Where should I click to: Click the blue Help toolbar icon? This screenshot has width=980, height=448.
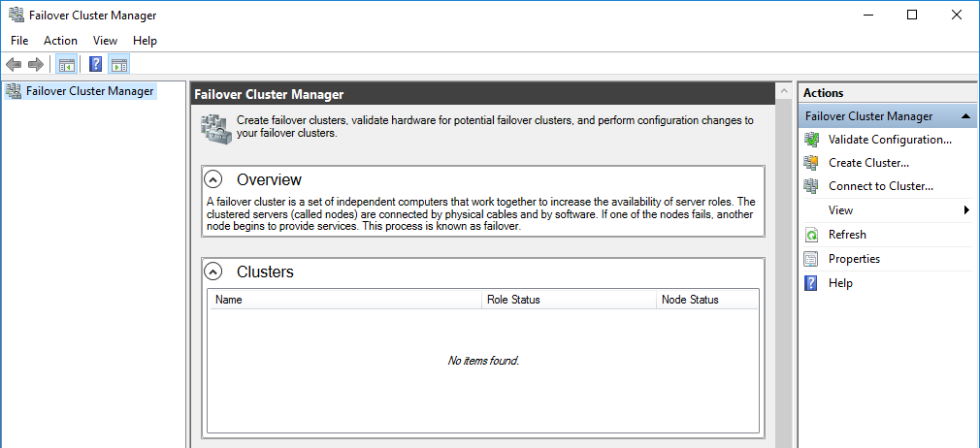pos(96,65)
